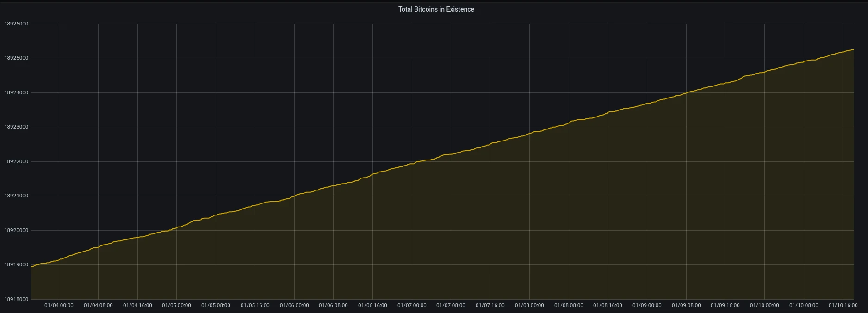Select the 01/10 08:00 time axis label
868x313 pixels.
click(804, 305)
